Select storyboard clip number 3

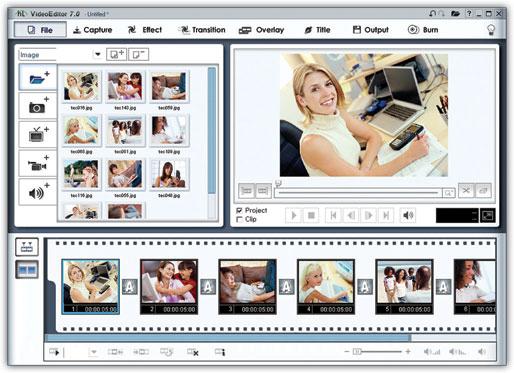pos(247,287)
